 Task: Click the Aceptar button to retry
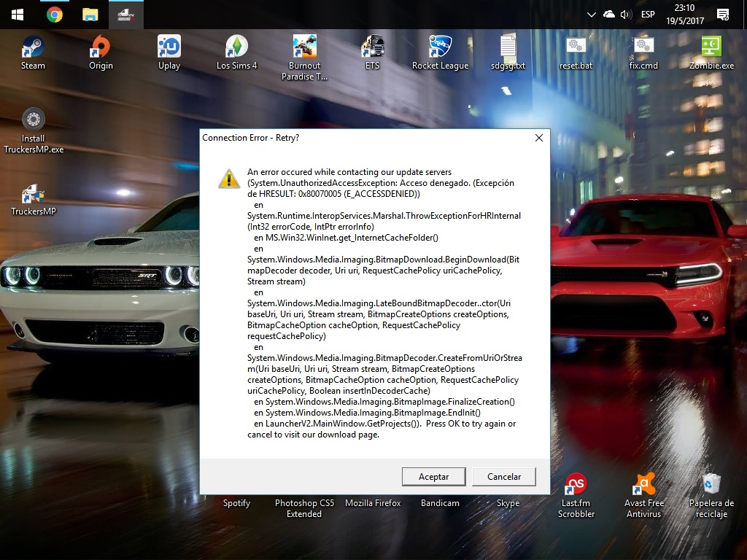[434, 476]
